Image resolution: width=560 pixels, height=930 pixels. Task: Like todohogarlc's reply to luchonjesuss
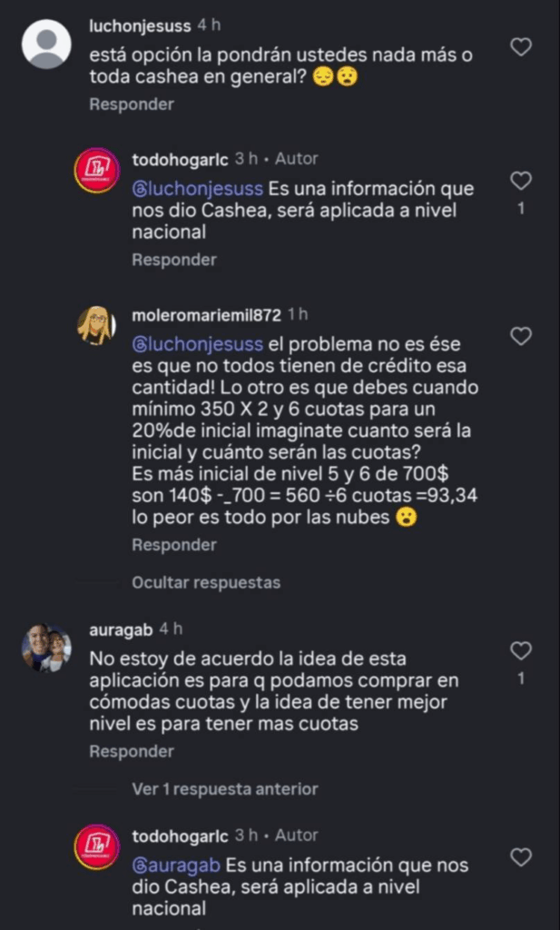[520, 180]
